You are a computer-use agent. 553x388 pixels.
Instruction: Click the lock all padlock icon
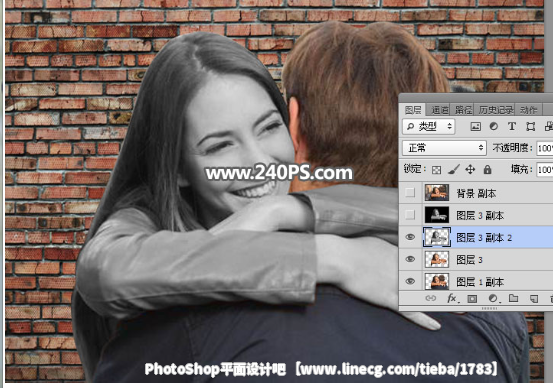coord(487,170)
